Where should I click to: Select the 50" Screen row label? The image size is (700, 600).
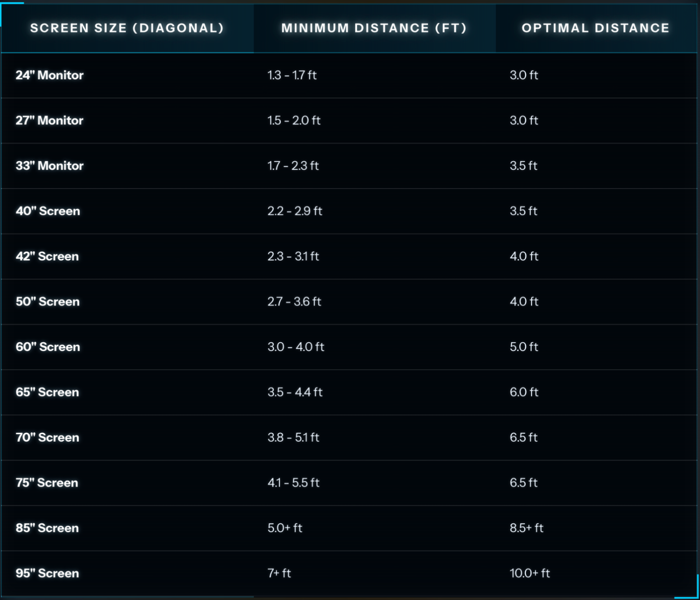(48, 302)
